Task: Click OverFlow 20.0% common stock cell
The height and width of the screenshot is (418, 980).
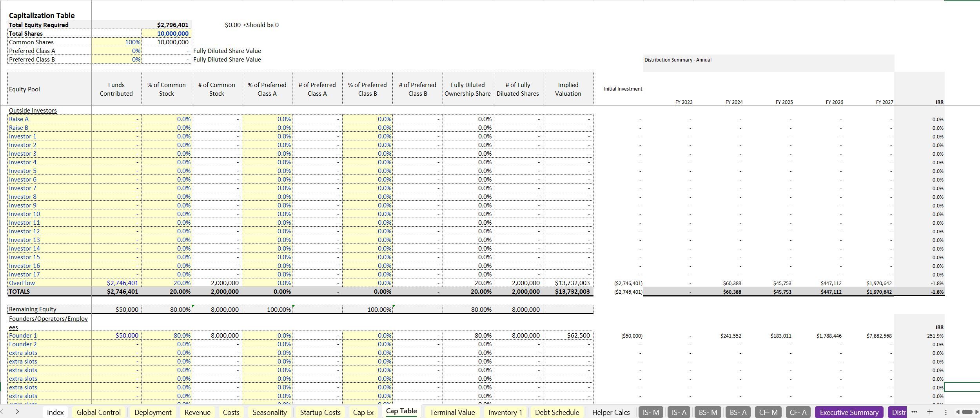Action: point(167,283)
